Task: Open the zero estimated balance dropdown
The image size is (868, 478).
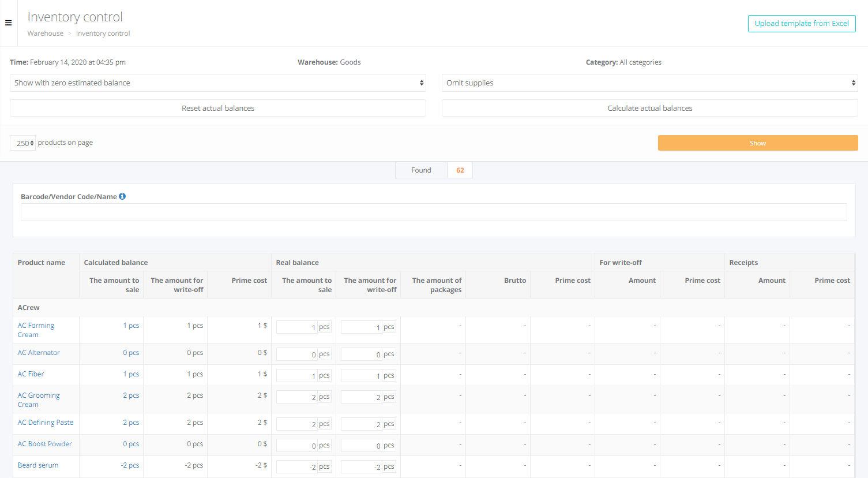Action: [x=217, y=83]
